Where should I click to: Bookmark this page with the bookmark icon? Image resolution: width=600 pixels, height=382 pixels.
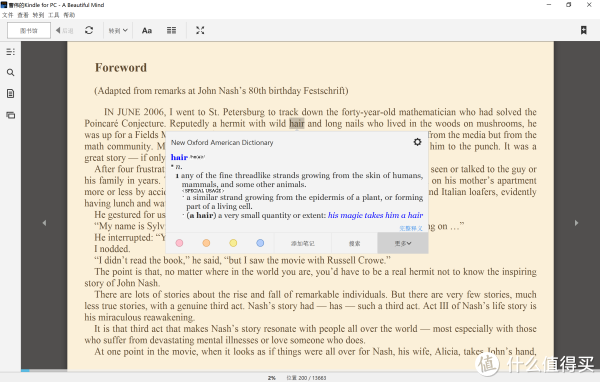click(x=584, y=30)
